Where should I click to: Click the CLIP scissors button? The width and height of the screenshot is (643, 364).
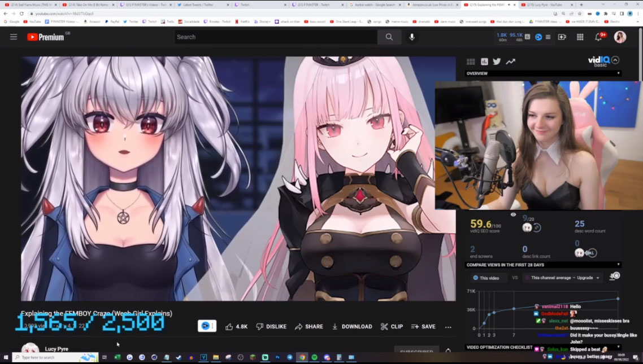click(x=392, y=326)
